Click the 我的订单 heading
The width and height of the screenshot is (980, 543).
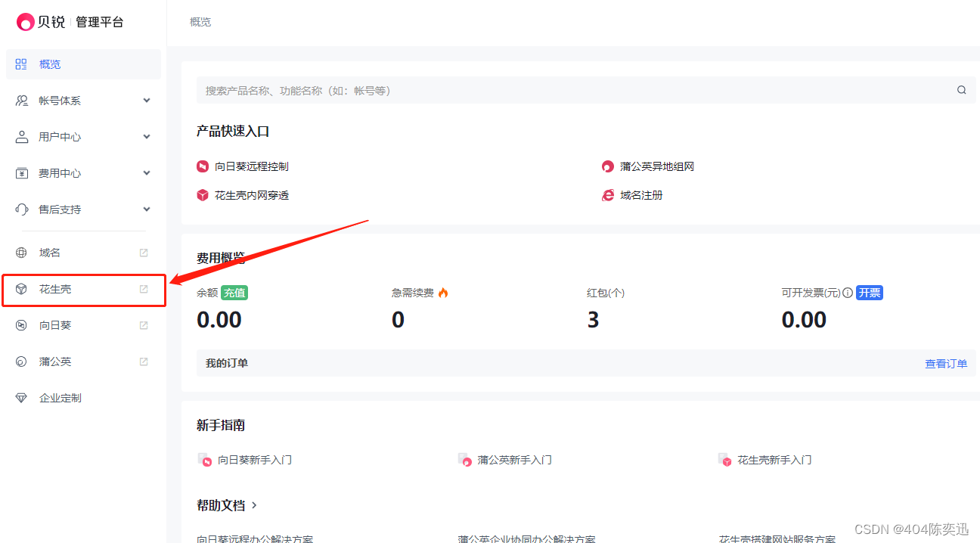click(x=227, y=363)
